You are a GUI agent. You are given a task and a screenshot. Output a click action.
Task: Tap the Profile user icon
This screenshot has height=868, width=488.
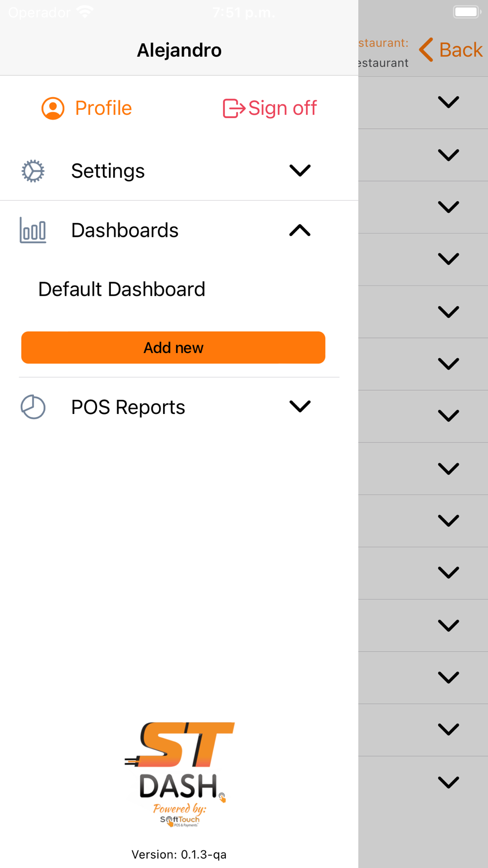click(53, 108)
